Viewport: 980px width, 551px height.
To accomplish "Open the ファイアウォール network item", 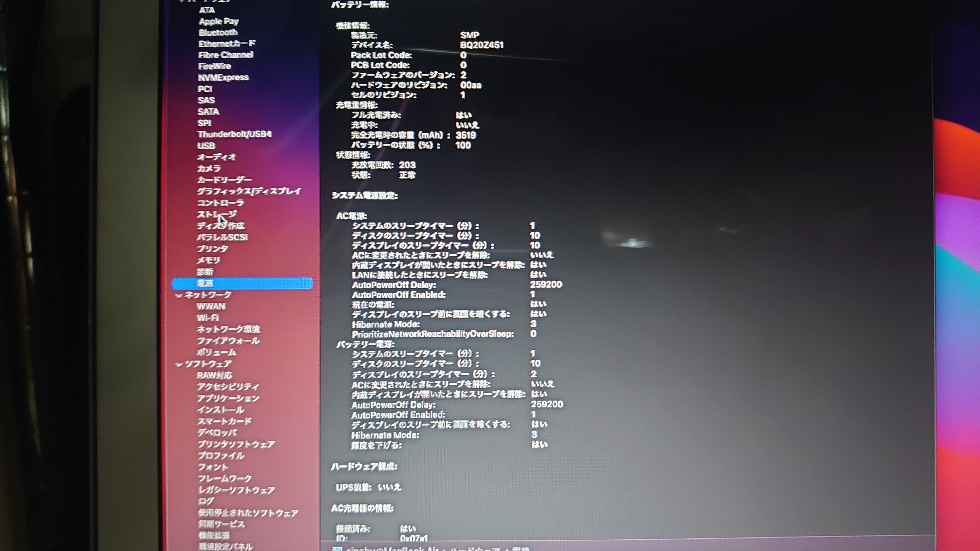I will (x=228, y=341).
